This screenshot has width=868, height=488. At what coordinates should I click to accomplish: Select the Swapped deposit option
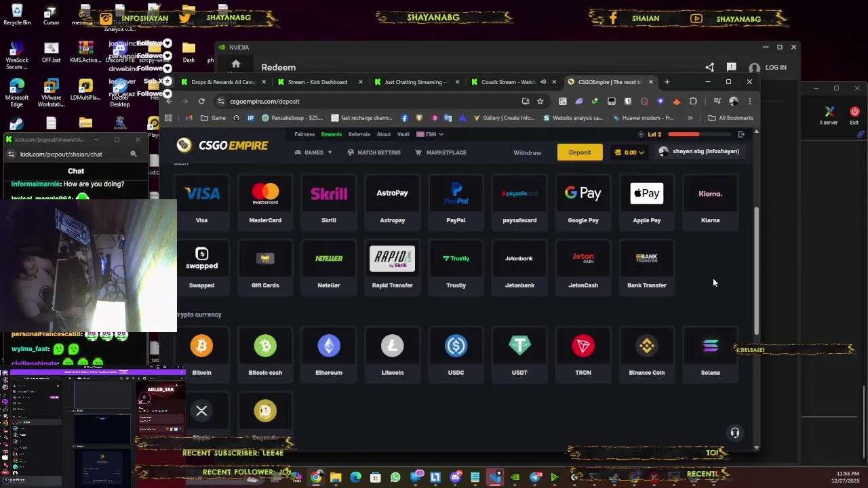coord(201,267)
